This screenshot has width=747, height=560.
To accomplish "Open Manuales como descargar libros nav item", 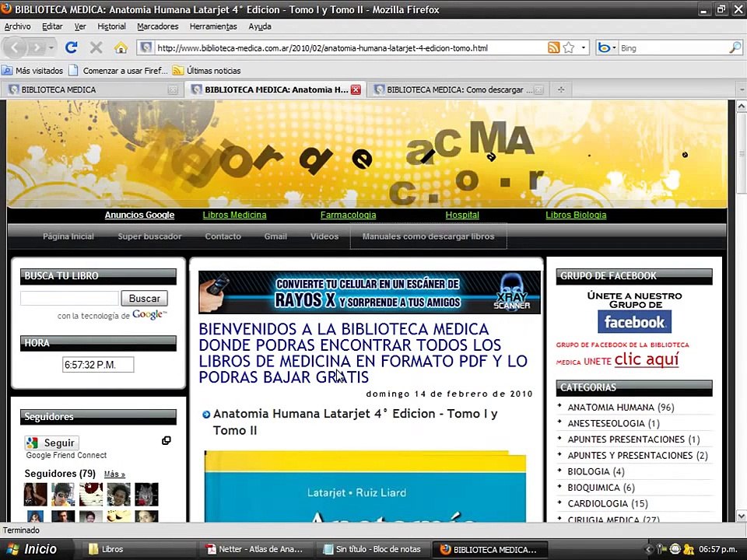I will click(x=428, y=236).
